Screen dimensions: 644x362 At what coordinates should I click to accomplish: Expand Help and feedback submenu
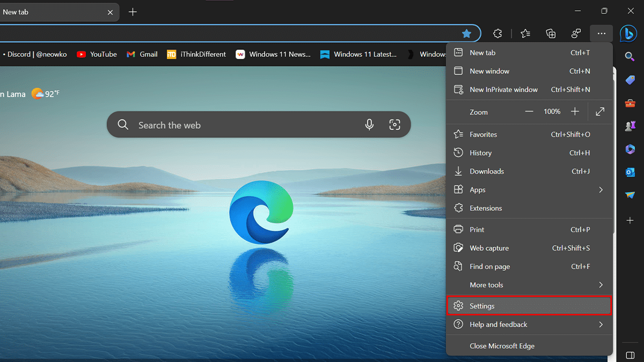(x=529, y=324)
